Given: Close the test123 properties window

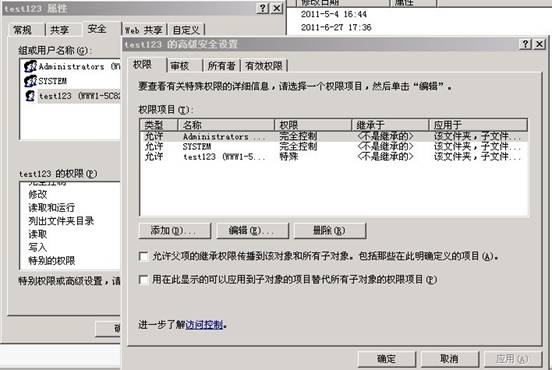Looking at the screenshot, I should [x=277, y=8].
